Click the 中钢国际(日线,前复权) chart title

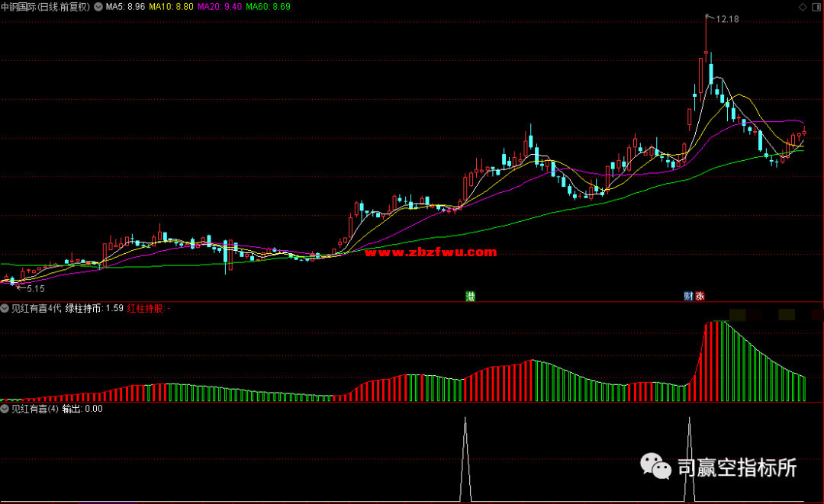point(46,7)
